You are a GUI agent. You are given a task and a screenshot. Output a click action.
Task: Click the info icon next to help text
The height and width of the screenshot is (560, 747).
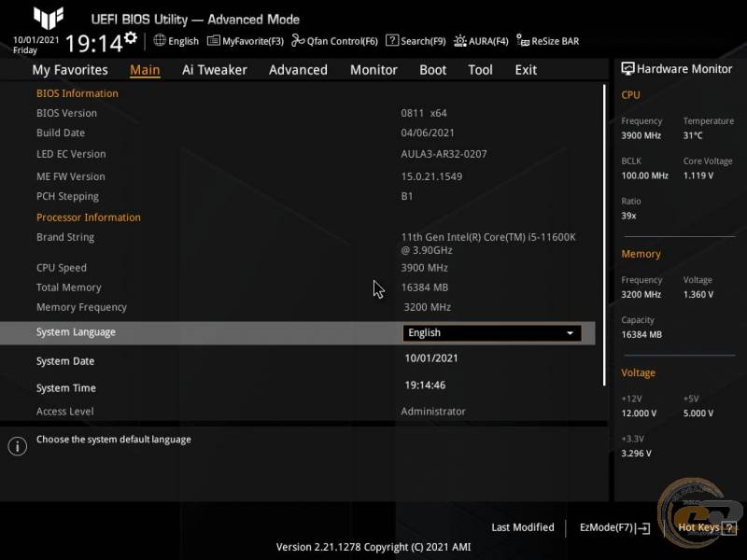18,446
